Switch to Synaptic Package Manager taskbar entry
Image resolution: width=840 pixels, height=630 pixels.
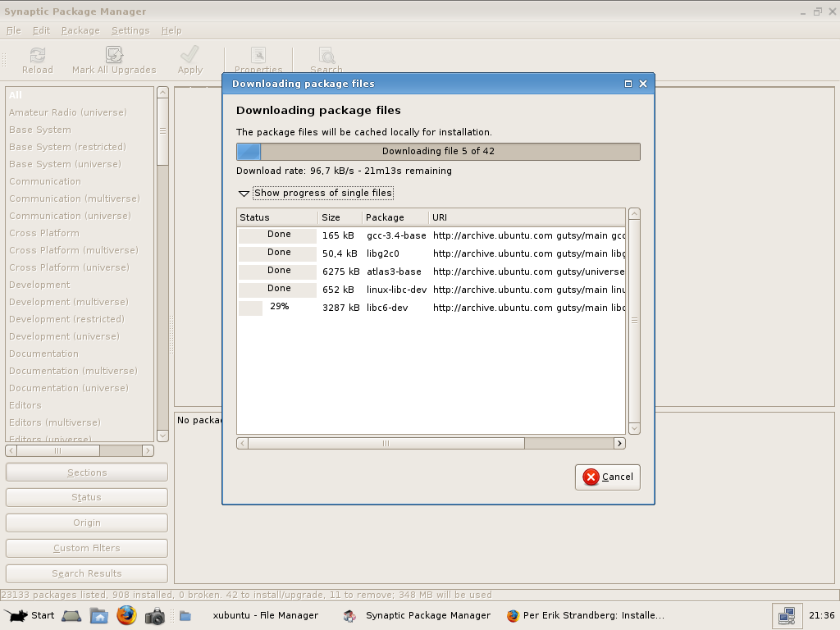(417, 615)
